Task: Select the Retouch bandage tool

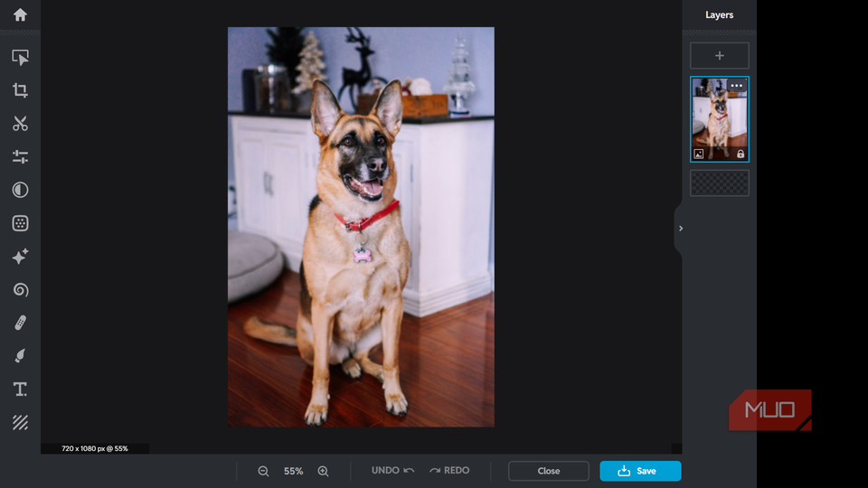Action: 21,323
